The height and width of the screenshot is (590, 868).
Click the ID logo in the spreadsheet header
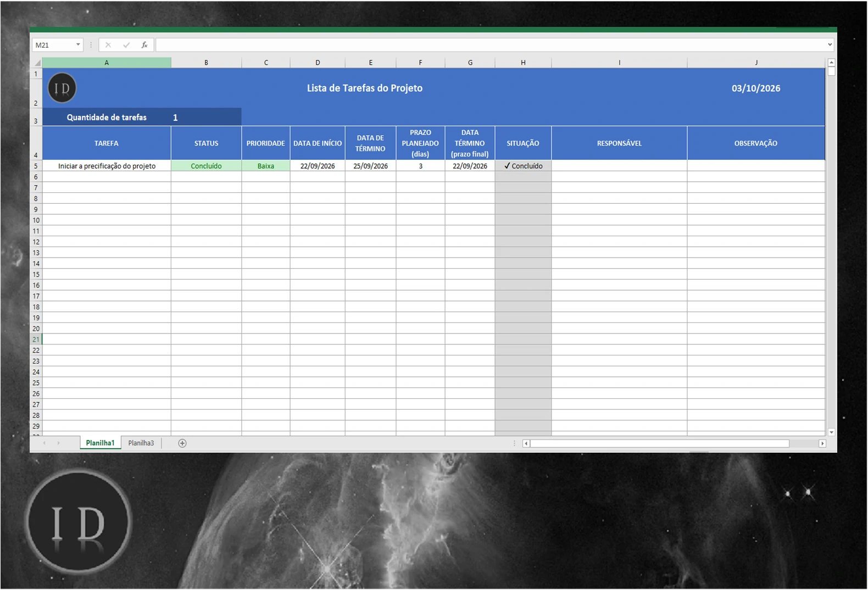62,88
